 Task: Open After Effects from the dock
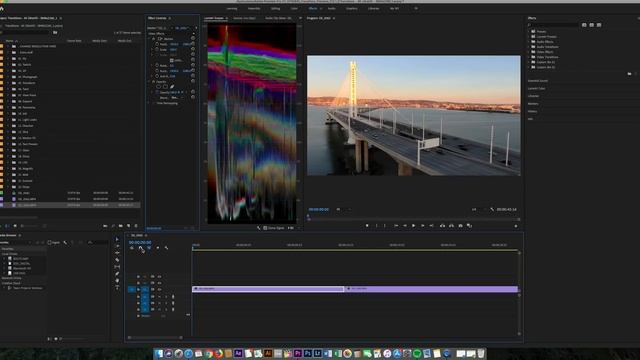(x=238, y=353)
